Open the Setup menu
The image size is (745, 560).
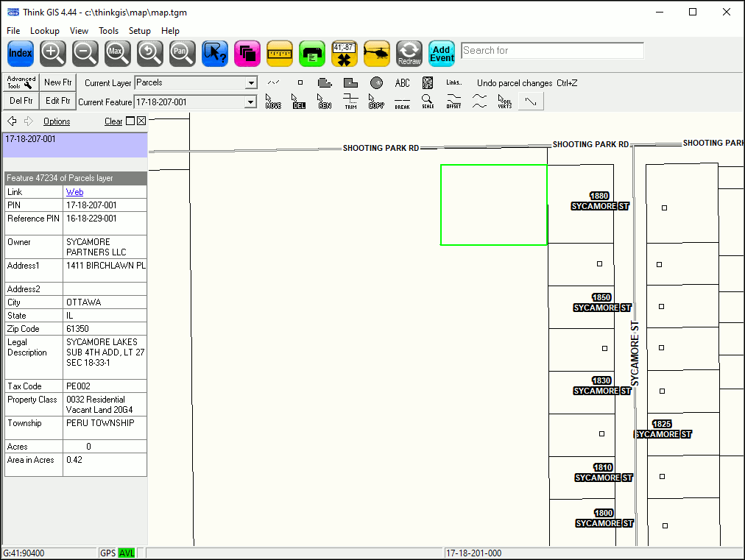point(139,31)
